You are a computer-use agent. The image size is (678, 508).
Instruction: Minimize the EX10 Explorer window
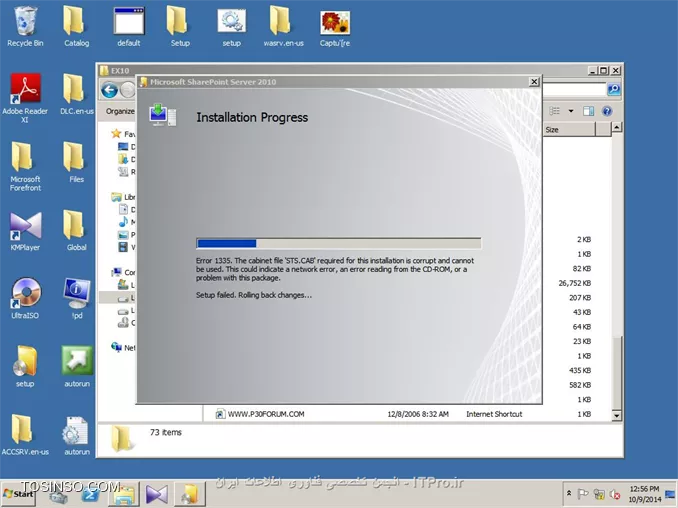pyautogui.click(x=593, y=70)
